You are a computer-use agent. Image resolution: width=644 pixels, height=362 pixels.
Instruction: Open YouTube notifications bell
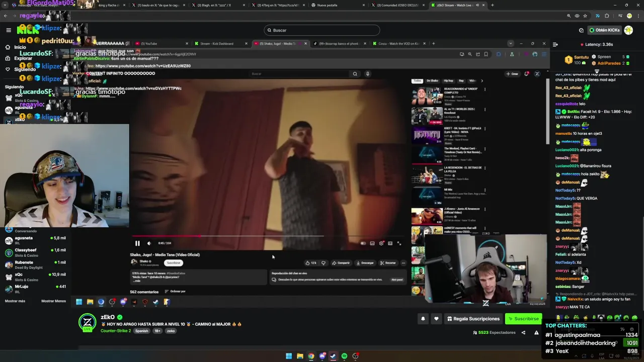point(526,74)
